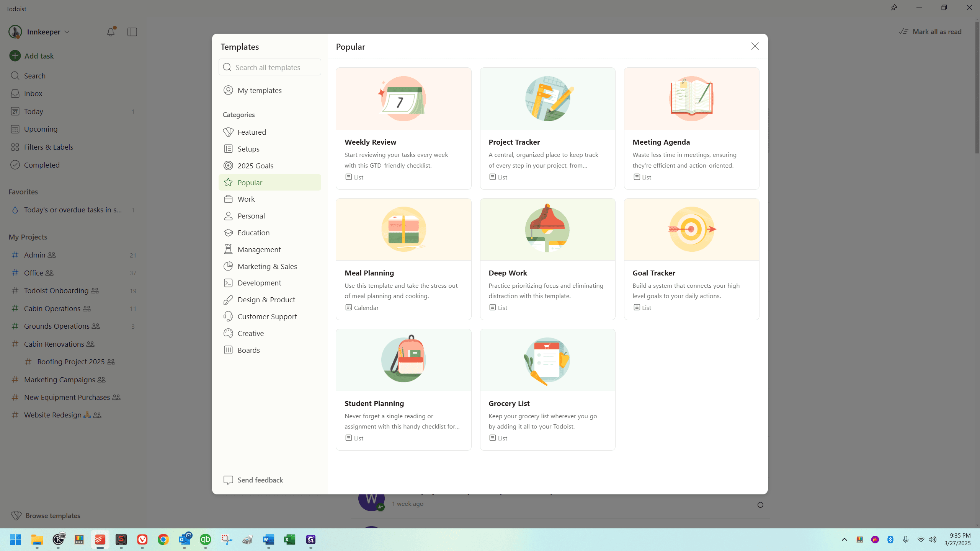The width and height of the screenshot is (980, 551).
Task: Click the Setups category icon
Action: point(228,149)
